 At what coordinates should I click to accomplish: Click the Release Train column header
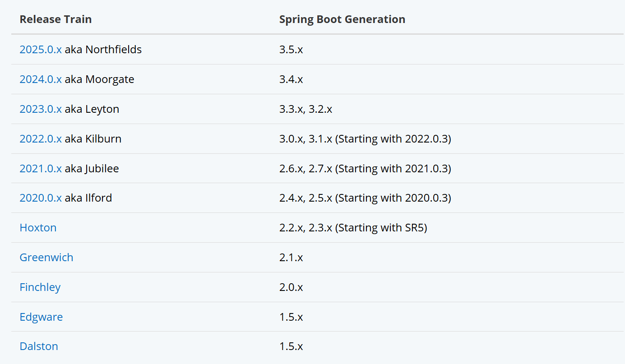[56, 19]
